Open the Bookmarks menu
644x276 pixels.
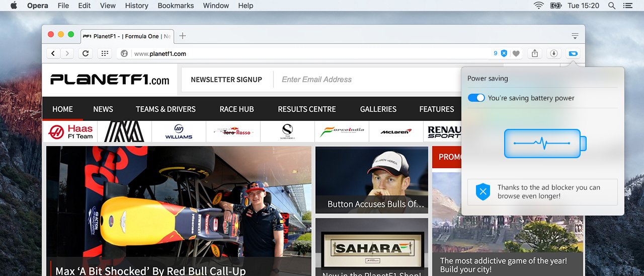pyautogui.click(x=176, y=6)
